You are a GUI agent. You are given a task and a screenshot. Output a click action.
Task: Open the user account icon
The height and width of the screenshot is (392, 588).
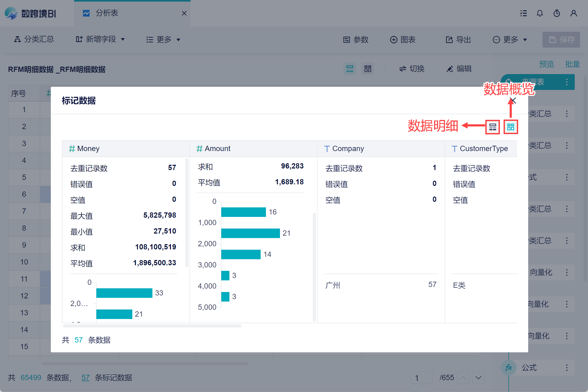click(574, 13)
